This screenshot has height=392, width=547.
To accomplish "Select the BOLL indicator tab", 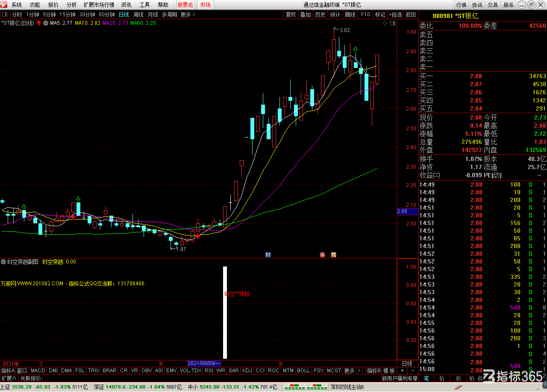I will [303, 371].
